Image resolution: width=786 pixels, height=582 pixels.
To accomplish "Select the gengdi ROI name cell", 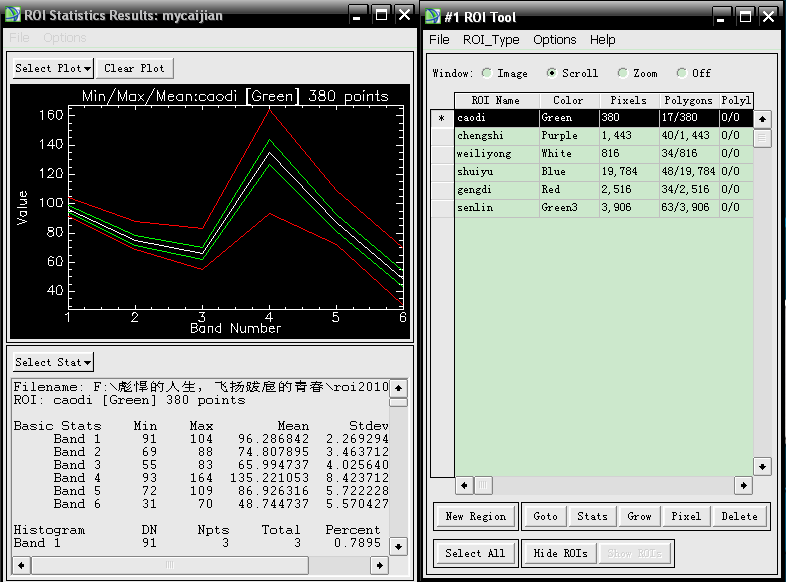I will click(x=497, y=190).
